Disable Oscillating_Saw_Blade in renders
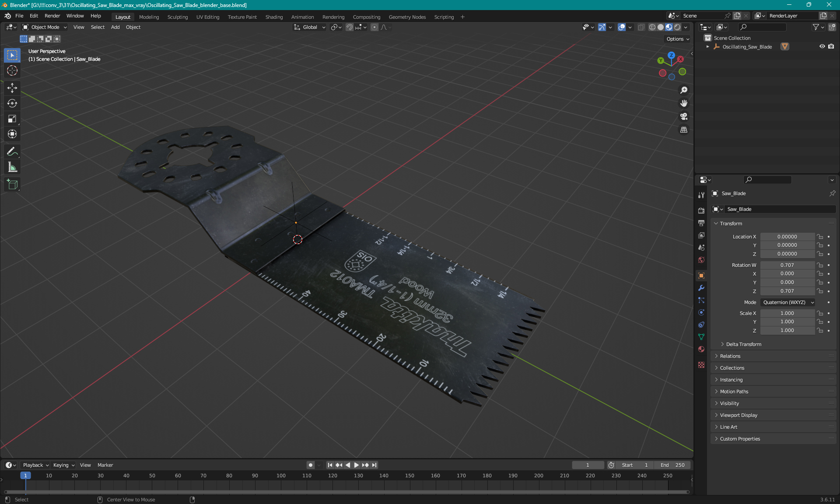840x504 pixels. tap(831, 46)
